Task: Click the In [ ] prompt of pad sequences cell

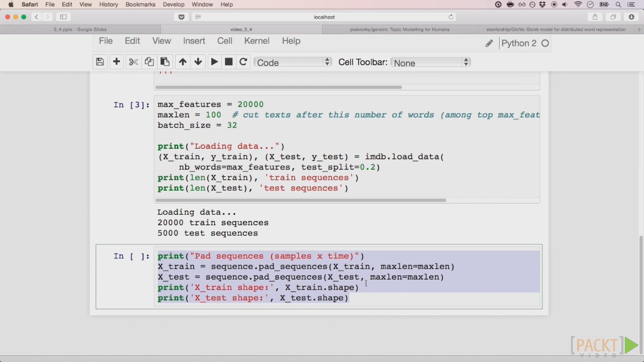Action: (131, 256)
